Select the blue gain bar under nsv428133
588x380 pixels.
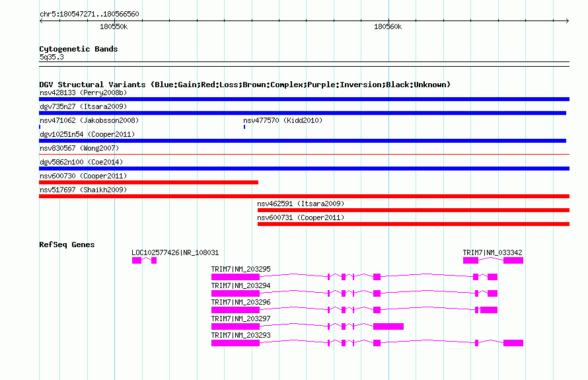304,99
